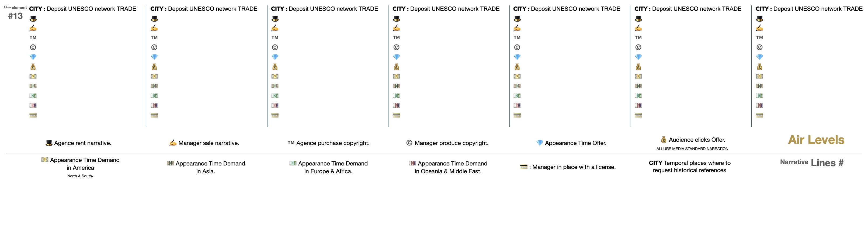The height and width of the screenshot is (228, 868).
Task: Select the '#13' Allure element label
Action: coord(16,16)
